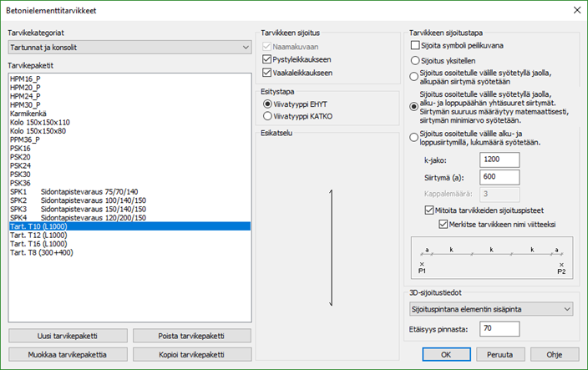
Task: Open the Tarvikekategoriat dropdown
Action: (129, 47)
